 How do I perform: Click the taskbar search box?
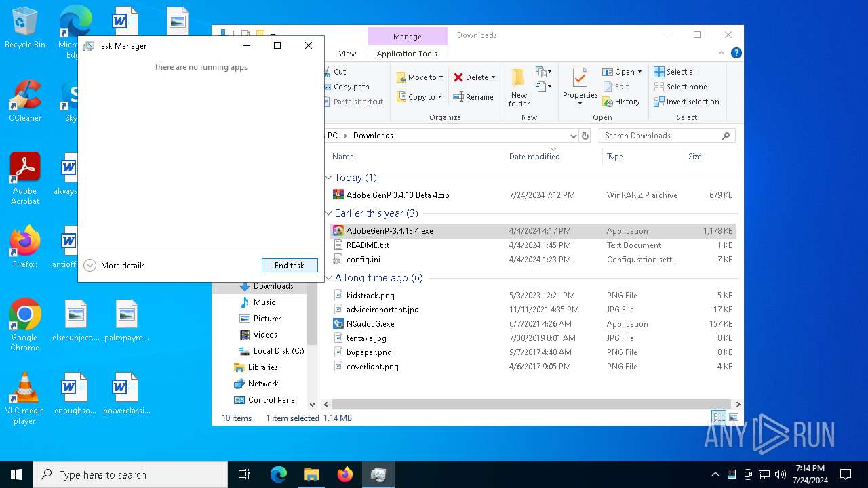point(130,474)
